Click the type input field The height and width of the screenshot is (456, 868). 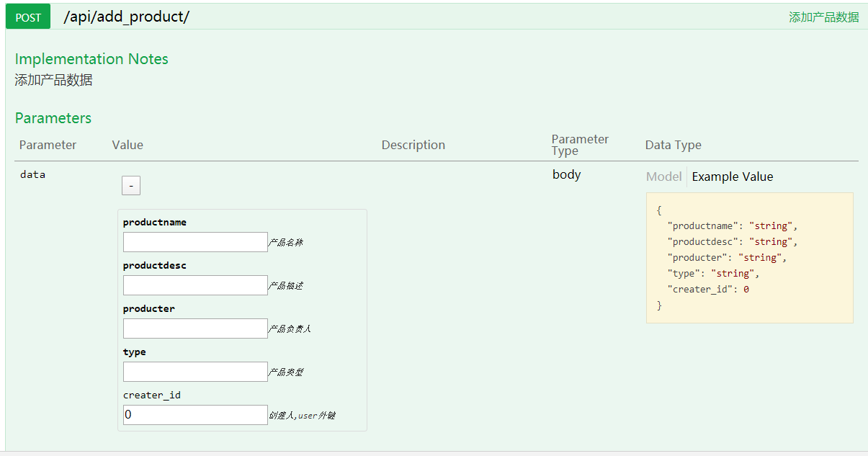(195, 372)
